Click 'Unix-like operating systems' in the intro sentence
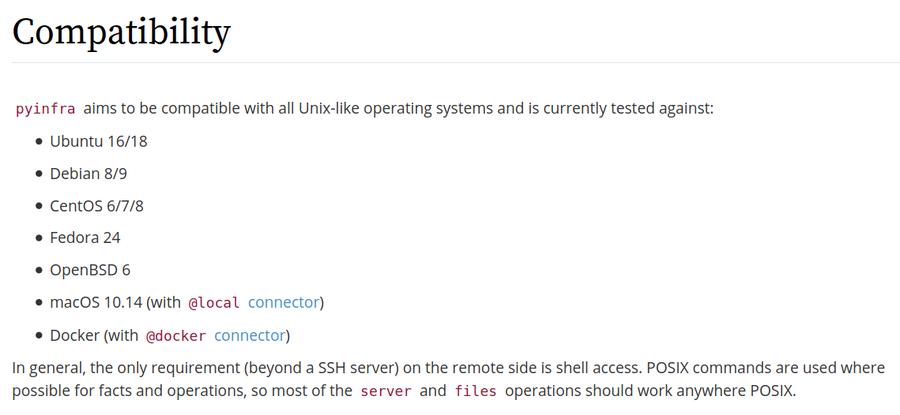The height and width of the screenshot is (415, 900). 396,108
